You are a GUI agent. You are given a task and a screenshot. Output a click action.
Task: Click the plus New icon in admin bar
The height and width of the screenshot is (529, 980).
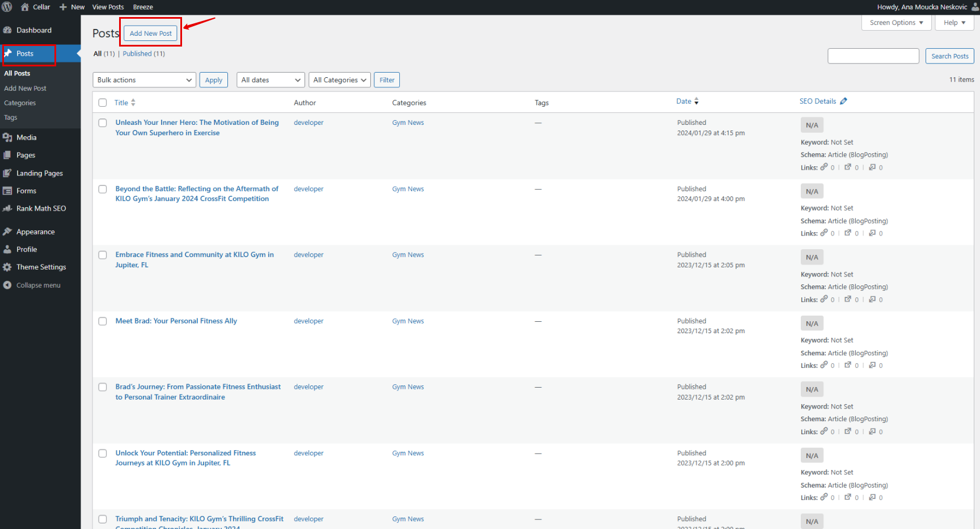(63, 7)
